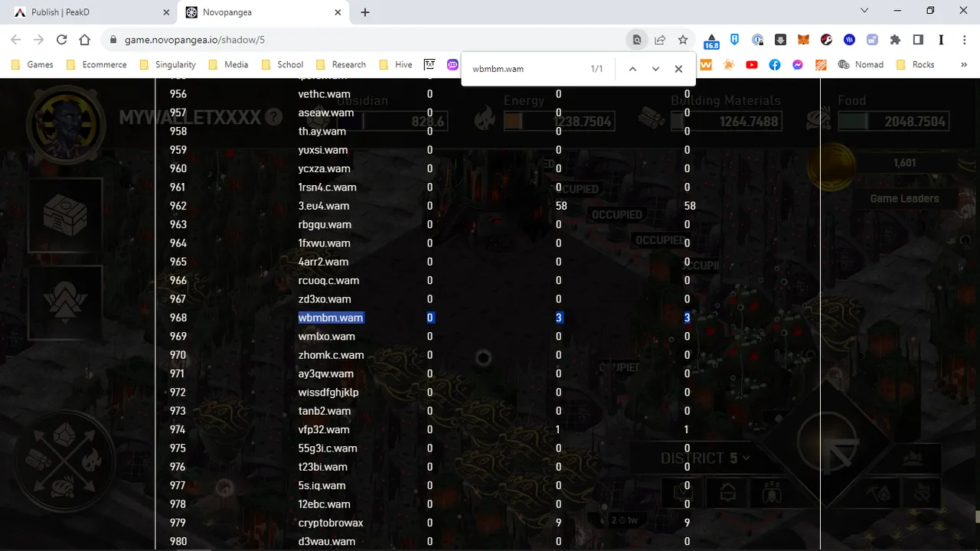
Task: Go to previous find result
Action: click(x=632, y=69)
